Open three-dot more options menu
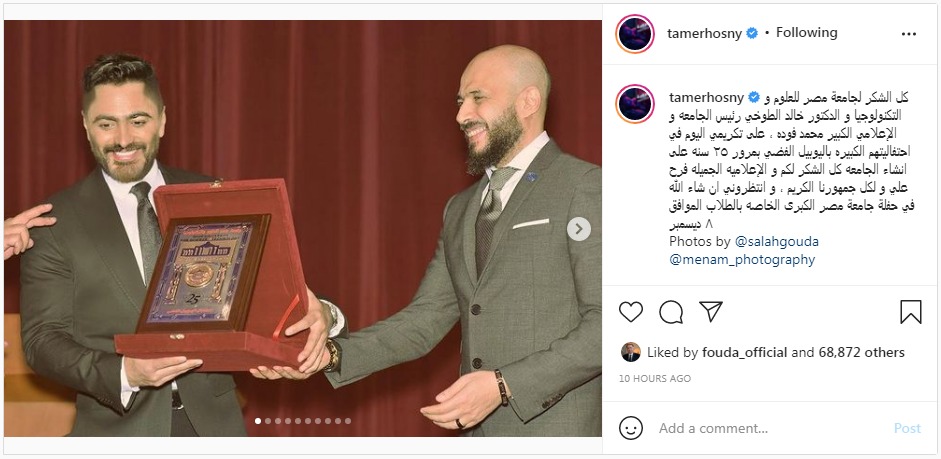 pos(909,34)
